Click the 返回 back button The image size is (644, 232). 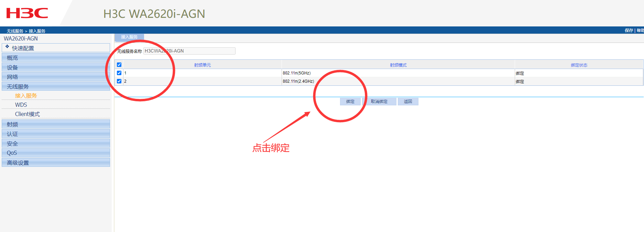408,102
